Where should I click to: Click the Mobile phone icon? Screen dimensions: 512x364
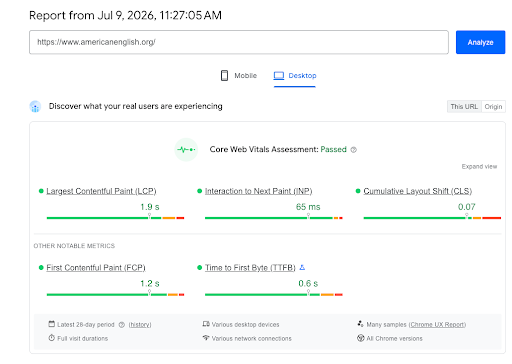pos(224,75)
